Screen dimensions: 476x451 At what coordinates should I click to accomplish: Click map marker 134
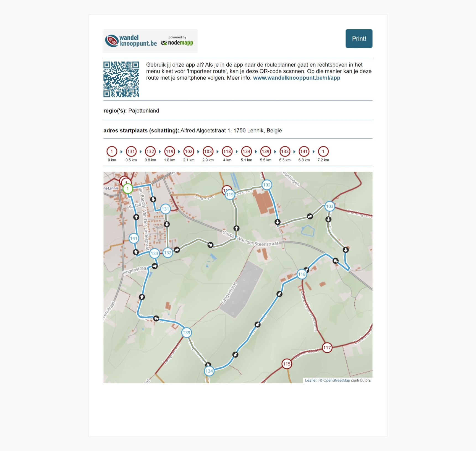pyautogui.click(x=209, y=371)
